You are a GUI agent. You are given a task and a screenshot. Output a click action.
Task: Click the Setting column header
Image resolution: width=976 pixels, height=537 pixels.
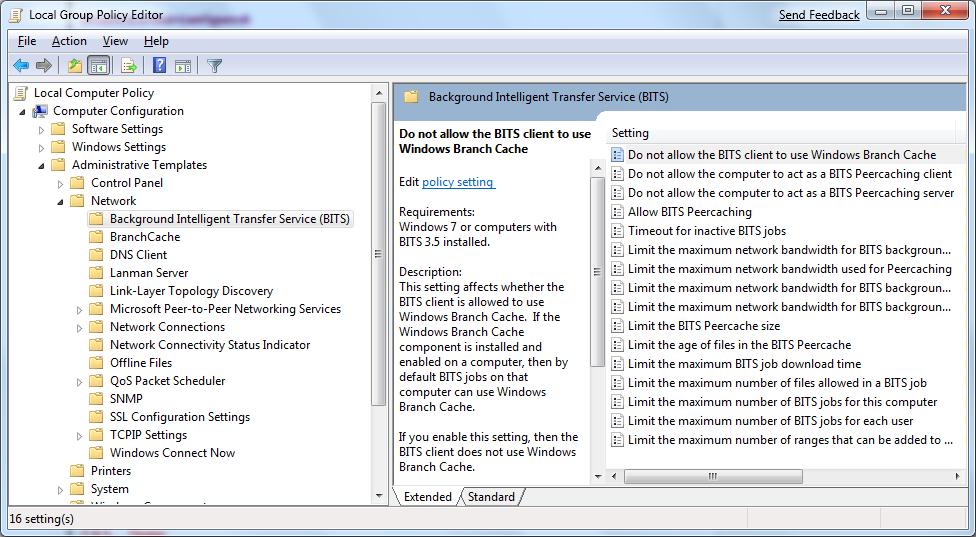783,133
